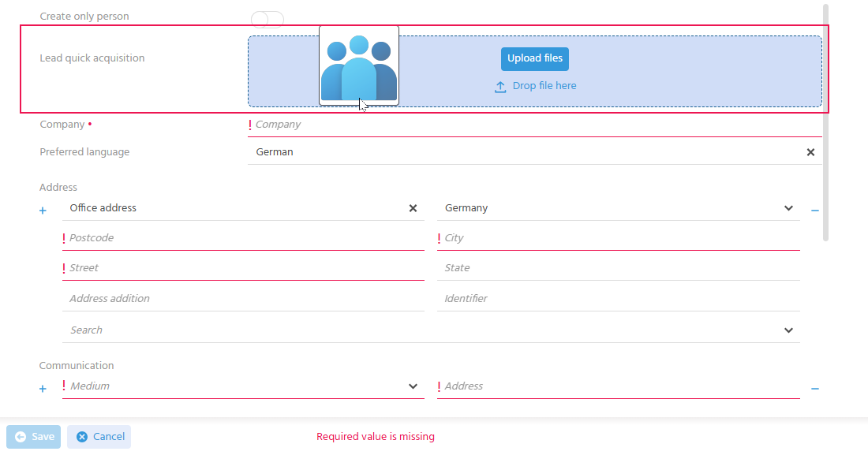Remove the address row with the minus icon
The height and width of the screenshot is (455, 868).
tap(815, 211)
